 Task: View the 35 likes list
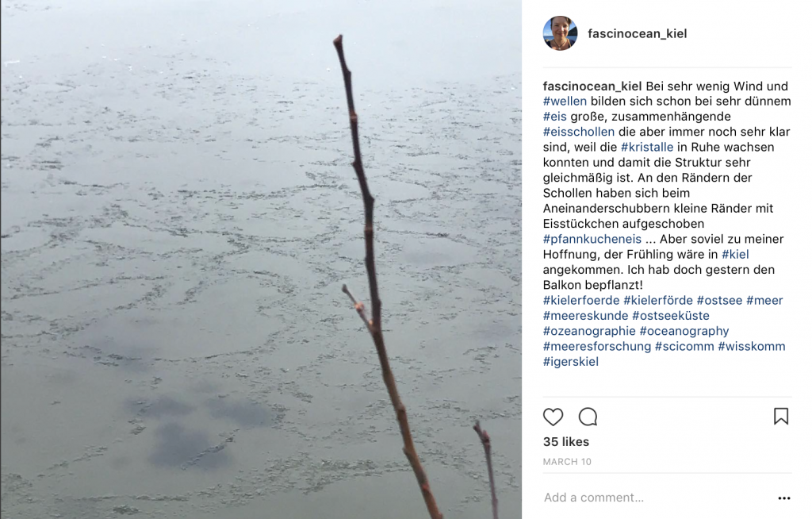[x=566, y=442]
